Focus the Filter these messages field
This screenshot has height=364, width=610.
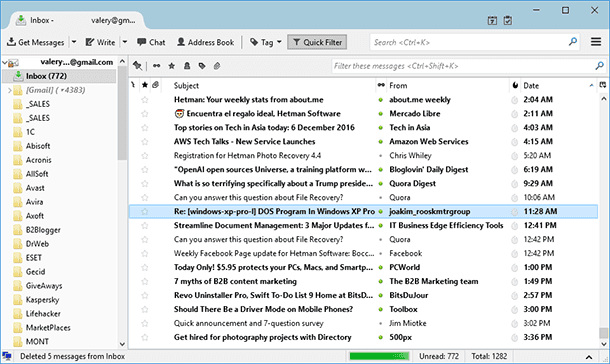463,66
